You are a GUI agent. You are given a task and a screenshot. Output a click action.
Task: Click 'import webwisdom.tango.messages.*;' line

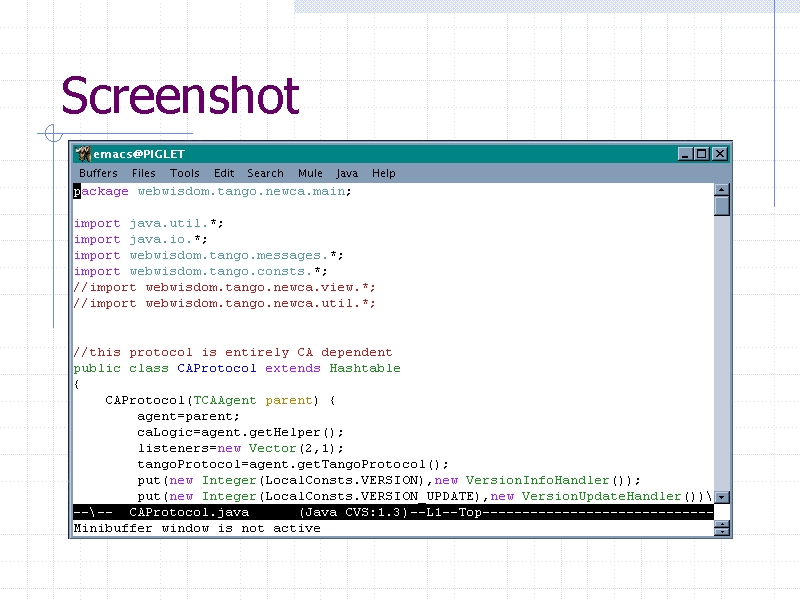(208, 255)
